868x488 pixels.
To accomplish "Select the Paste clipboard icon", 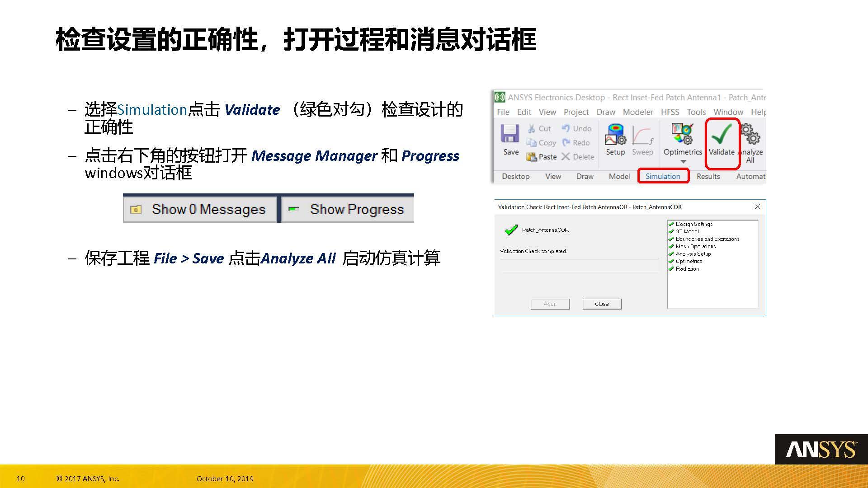I will tap(532, 157).
